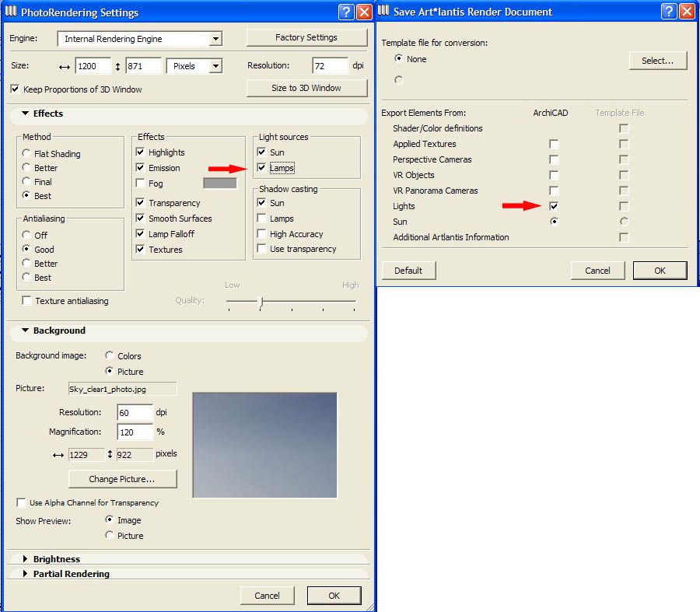Enable Lamps in Shadow casting

(x=261, y=218)
